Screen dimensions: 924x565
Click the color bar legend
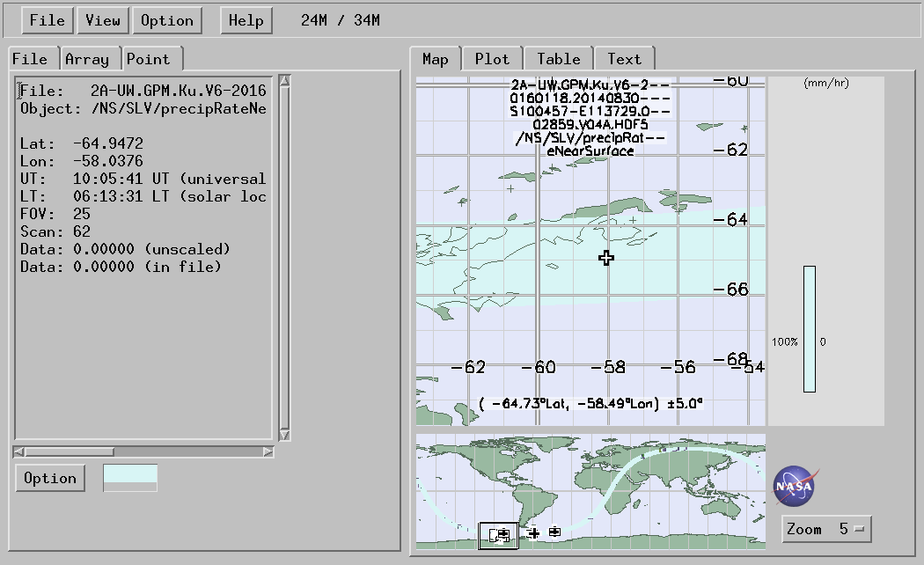tap(810, 329)
